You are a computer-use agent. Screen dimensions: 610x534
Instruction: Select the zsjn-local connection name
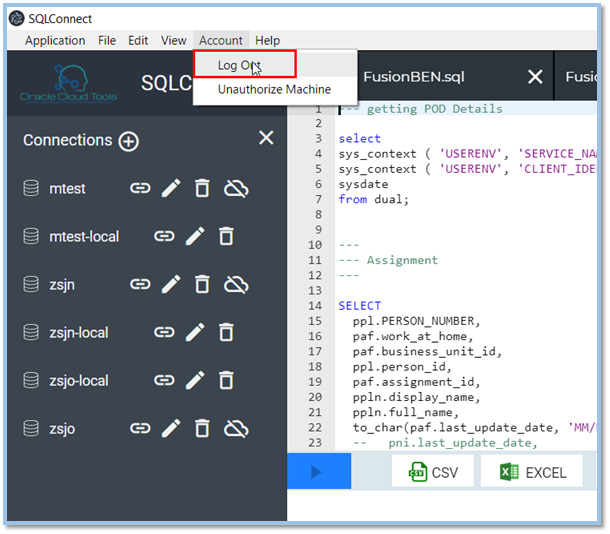pos(79,333)
